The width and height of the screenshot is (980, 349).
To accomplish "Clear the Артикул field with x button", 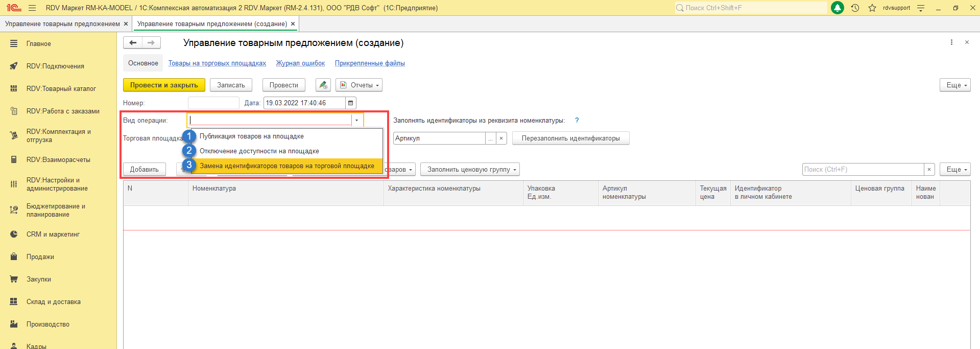I will (501, 138).
